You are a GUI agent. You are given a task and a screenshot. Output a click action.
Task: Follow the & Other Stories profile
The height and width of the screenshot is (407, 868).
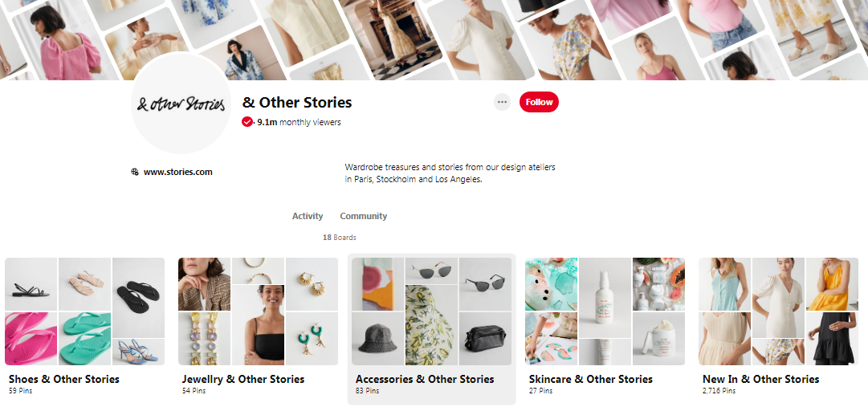(x=539, y=102)
